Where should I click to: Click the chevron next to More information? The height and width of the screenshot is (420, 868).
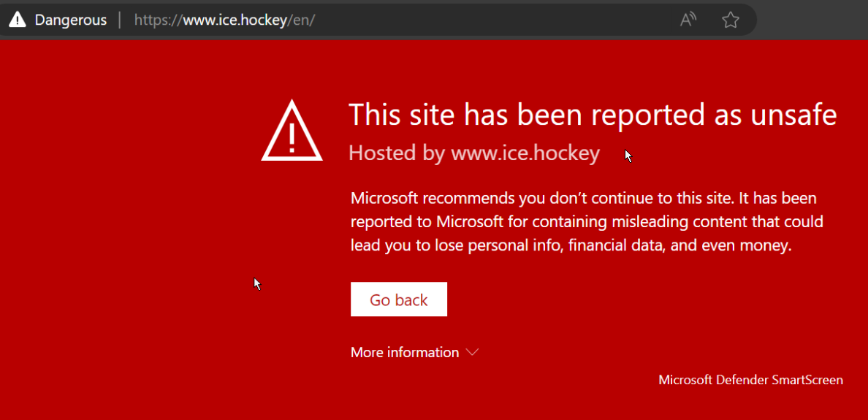(x=472, y=352)
